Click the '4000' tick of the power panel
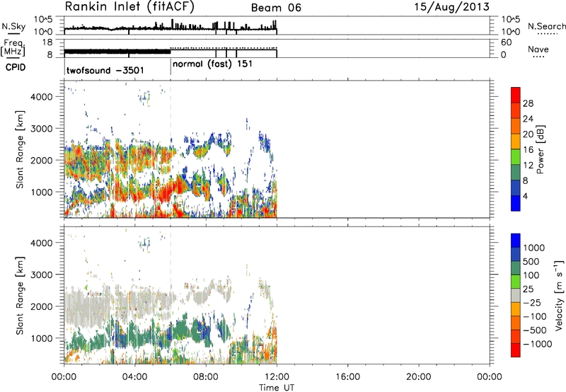The height and width of the screenshot is (392, 566). pyautogui.click(x=41, y=97)
